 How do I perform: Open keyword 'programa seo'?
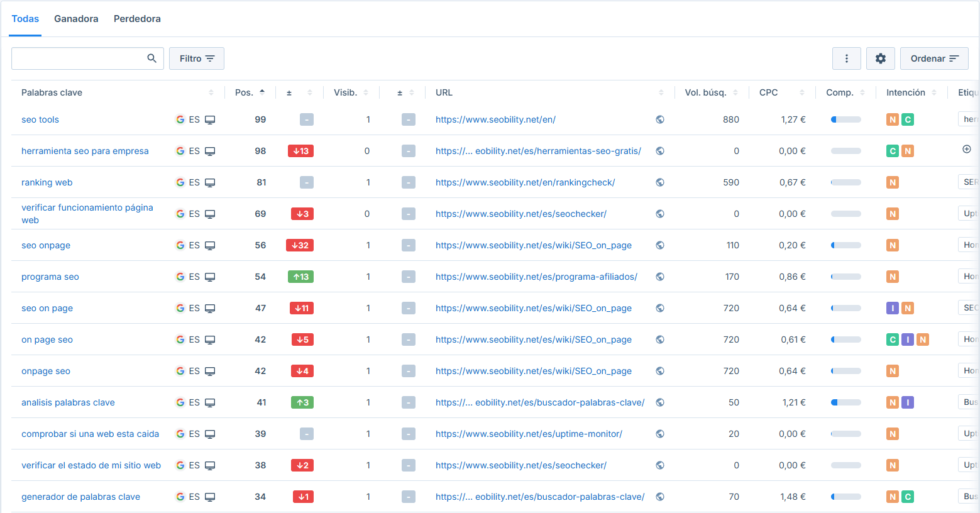click(x=50, y=277)
